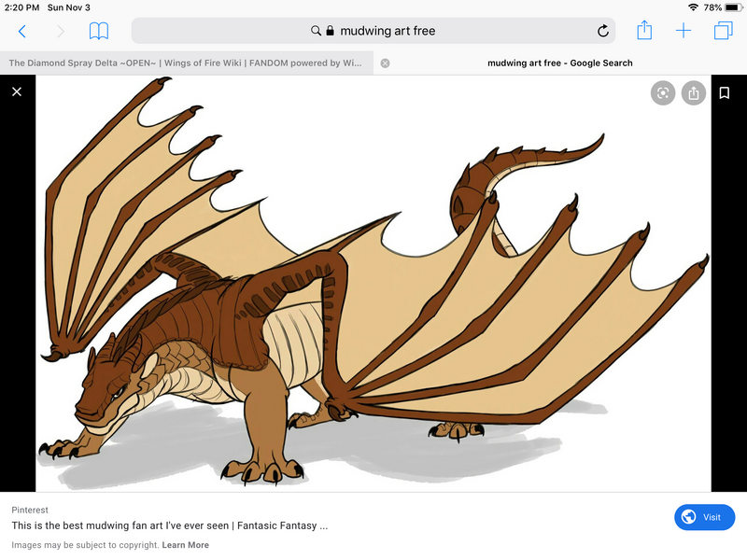Screen dimensions: 747x560
Task: Show all open tabs overview
Action: pos(723,31)
